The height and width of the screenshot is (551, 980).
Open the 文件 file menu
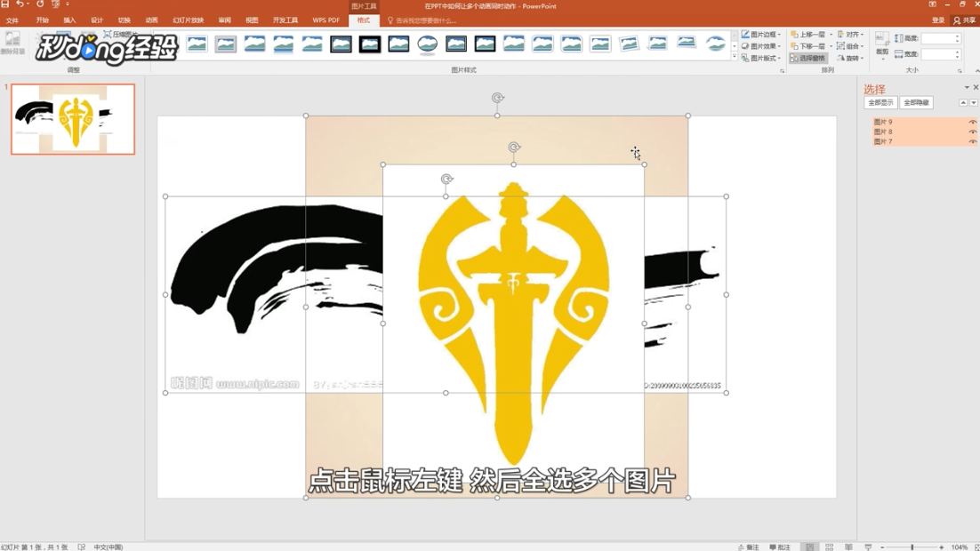[12, 20]
